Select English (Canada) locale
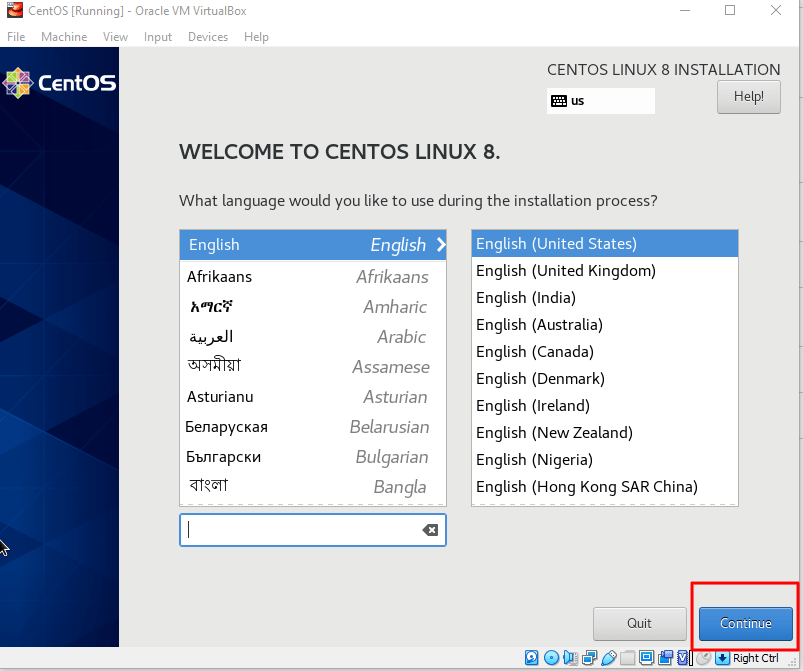Viewport: 803px width, 671px height. click(605, 352)
